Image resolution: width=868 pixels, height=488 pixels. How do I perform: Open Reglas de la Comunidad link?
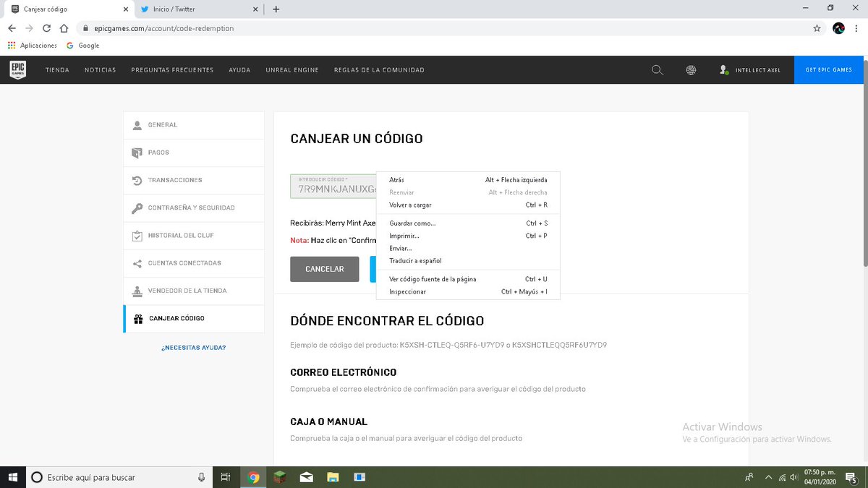tap(379, 70)
